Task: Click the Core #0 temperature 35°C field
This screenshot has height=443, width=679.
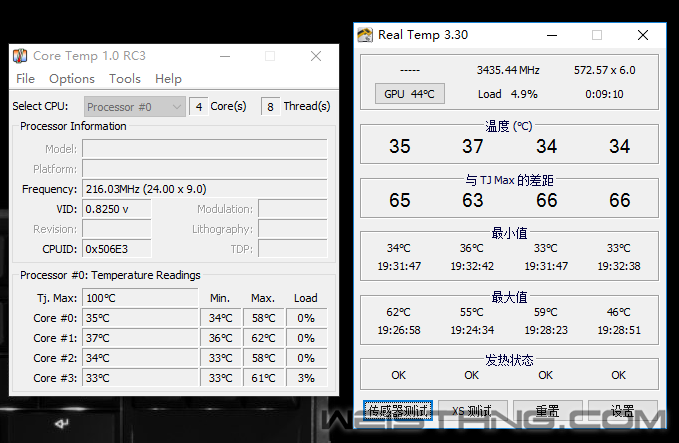Action: [140, 318]
